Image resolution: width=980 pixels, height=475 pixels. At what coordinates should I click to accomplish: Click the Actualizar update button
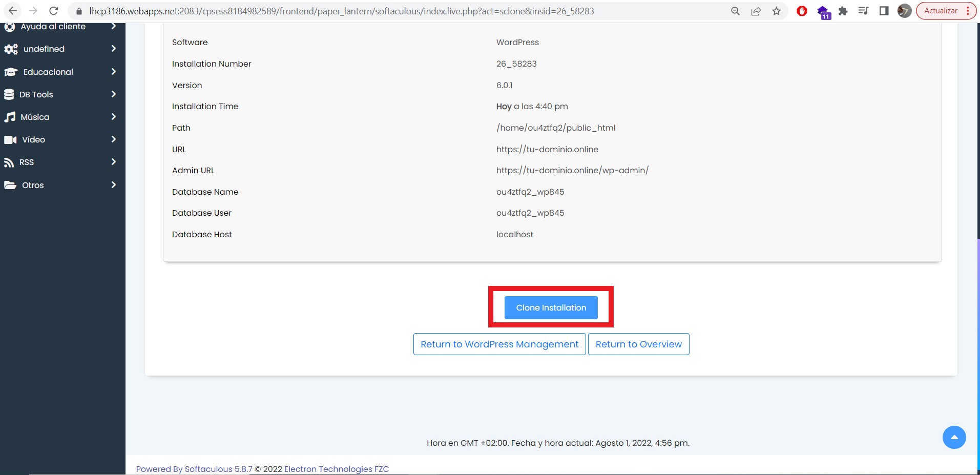tap(941, 11)
